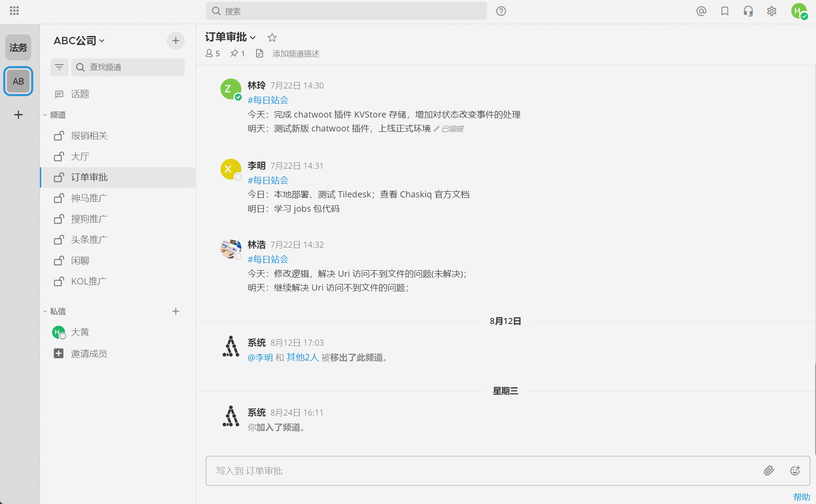Open the emoji picker in message box
Viewport: 816px width, 504px height.
coord(795,471)
